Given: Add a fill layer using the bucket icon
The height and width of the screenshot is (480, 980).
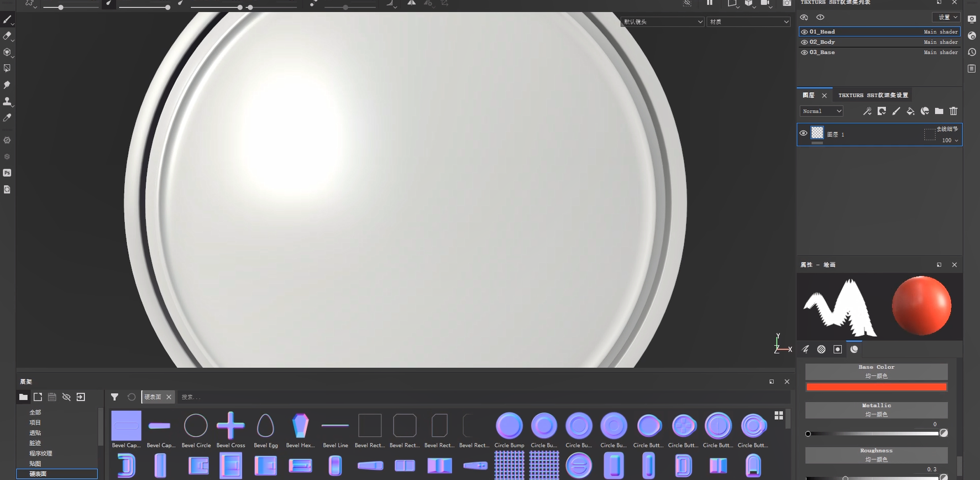Looking at the screenshot, I should [x=910, y=111].
